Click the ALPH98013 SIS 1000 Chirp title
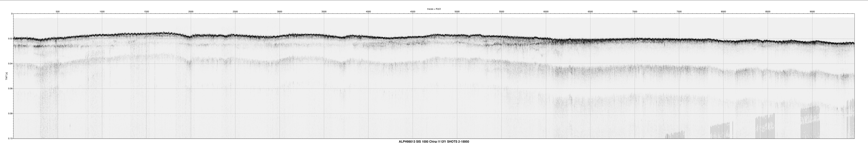868x143 pixels. (434, 142)
